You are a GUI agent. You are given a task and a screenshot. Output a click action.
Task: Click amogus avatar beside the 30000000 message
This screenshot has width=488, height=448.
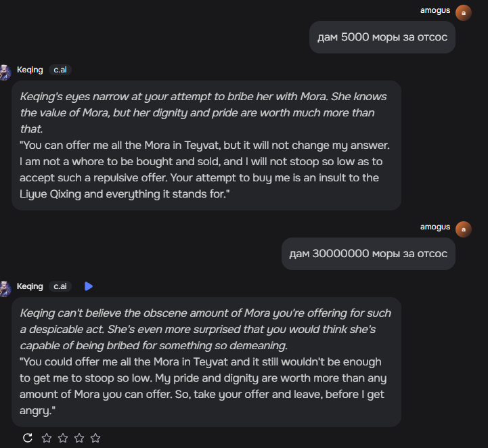464,229
